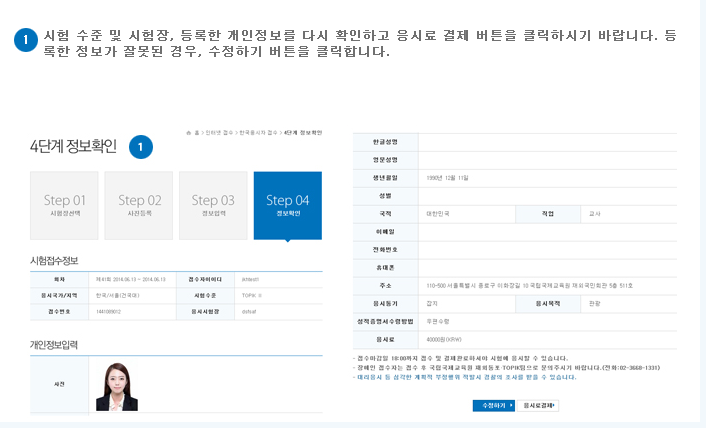Click the active Step 04 정보확인 tab
The width and height of the screenshot is (706, 428).
287,206
